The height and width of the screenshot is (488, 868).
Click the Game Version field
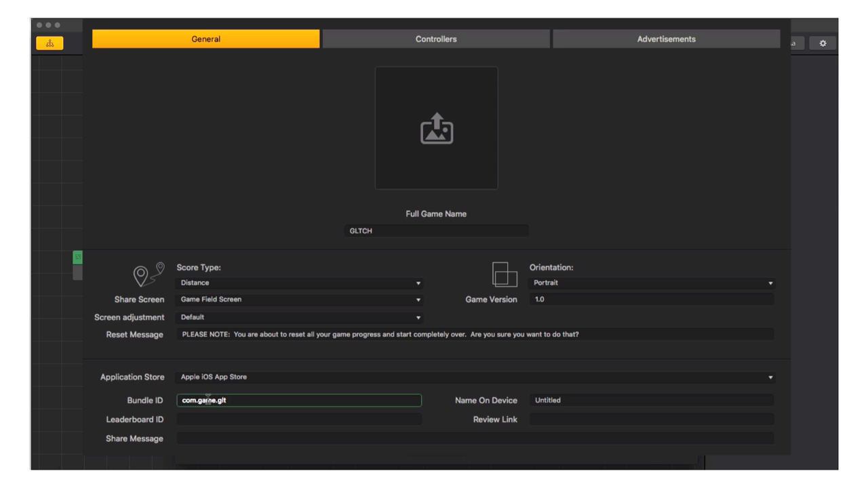pyautogui.click(x=651, y=300)
